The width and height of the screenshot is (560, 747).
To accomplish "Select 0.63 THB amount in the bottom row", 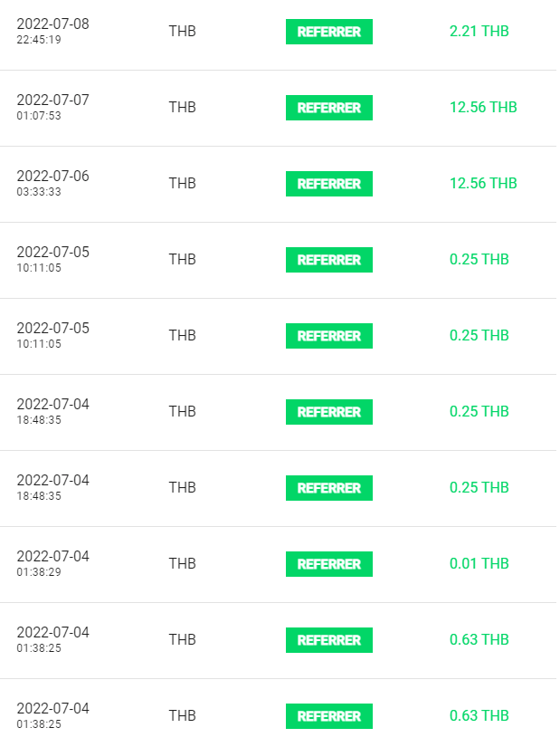I will tap(479, 715).
